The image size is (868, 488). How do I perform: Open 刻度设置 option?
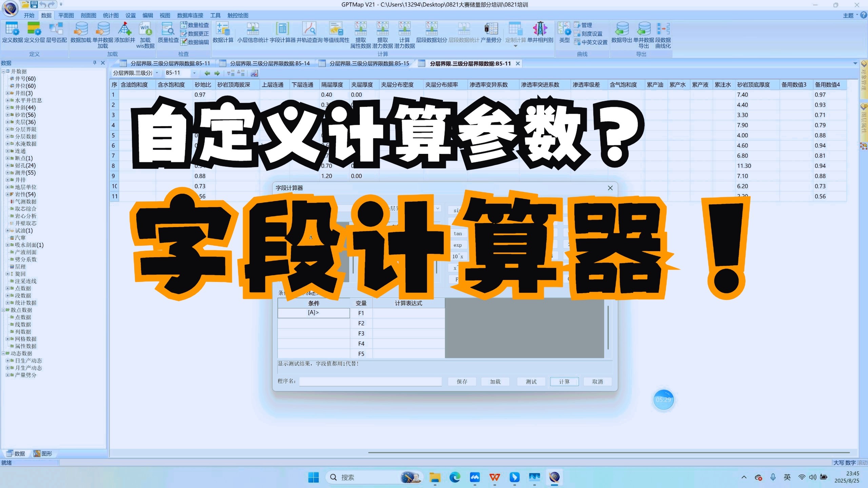coord(588,34)
